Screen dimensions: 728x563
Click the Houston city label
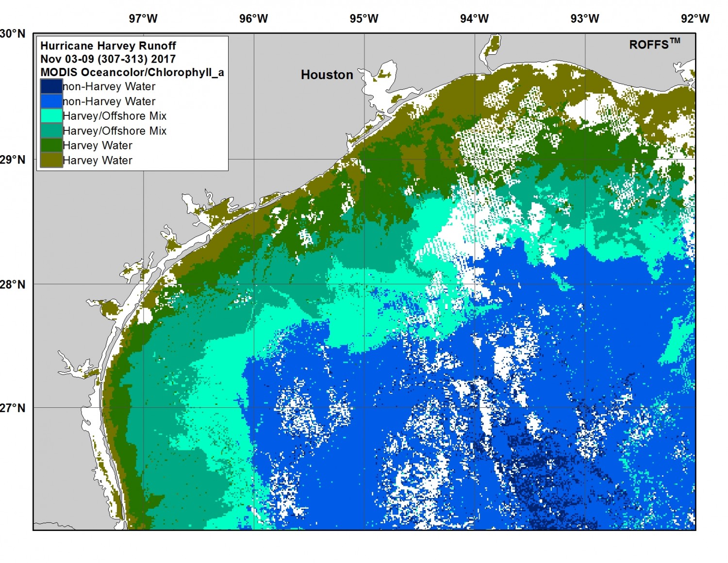327,75
